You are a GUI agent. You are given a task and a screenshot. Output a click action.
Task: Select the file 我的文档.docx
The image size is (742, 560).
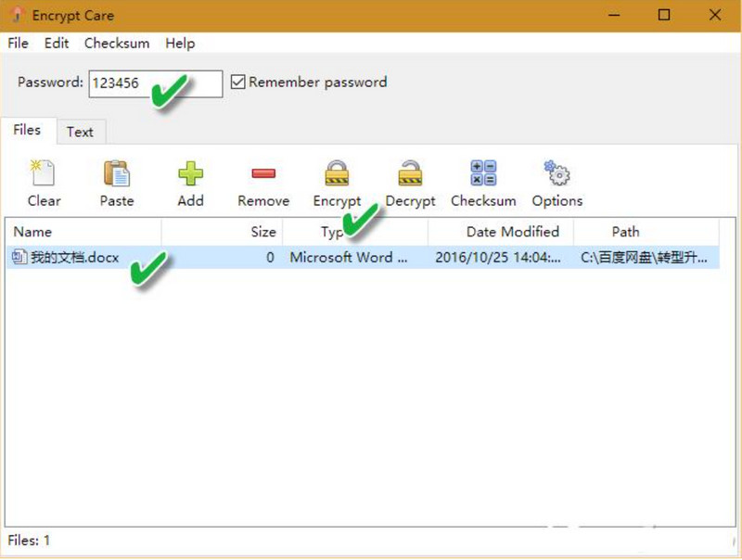75,258
